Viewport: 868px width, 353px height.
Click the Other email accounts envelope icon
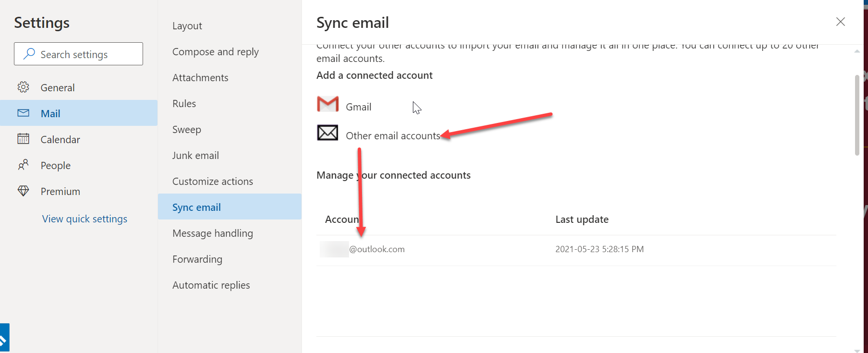click(327, 133)
